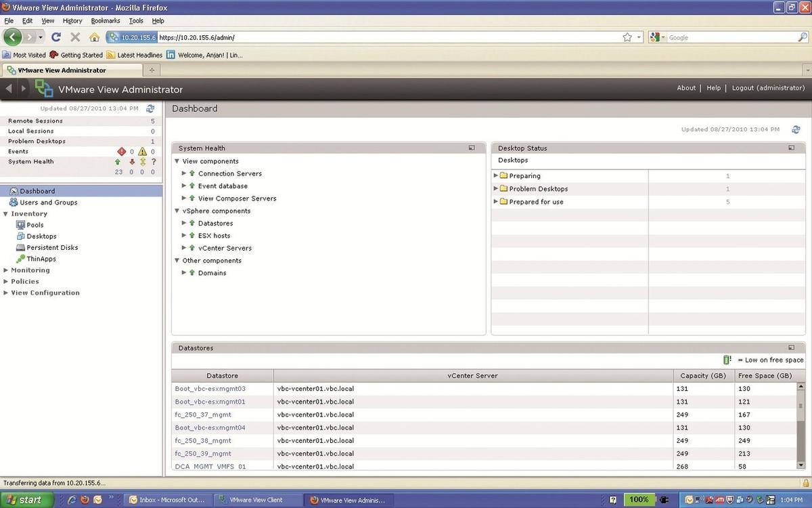
Task: Refresh the sidebar status panel with the refresh icon
Action: click(x=150, y=108)
